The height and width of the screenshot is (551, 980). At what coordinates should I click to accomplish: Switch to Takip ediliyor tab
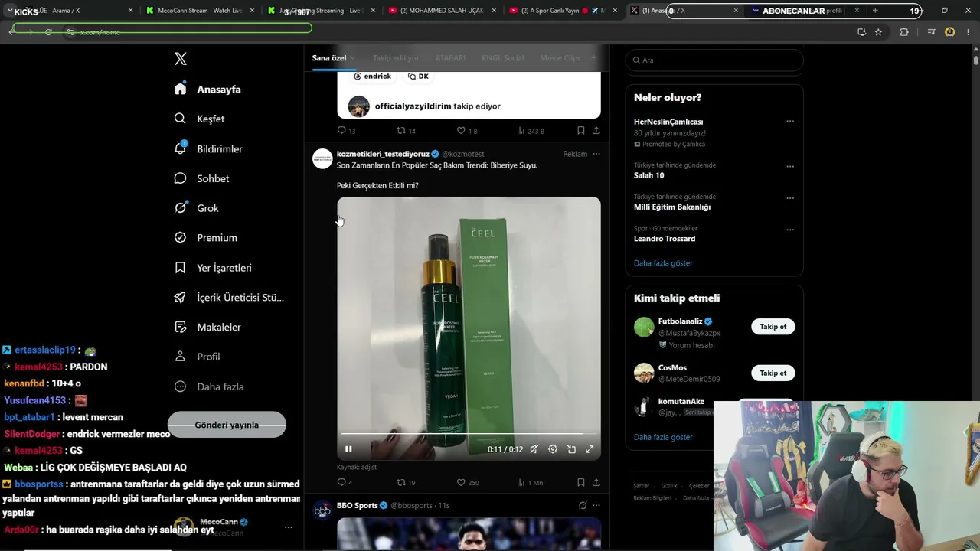[396, 58]
